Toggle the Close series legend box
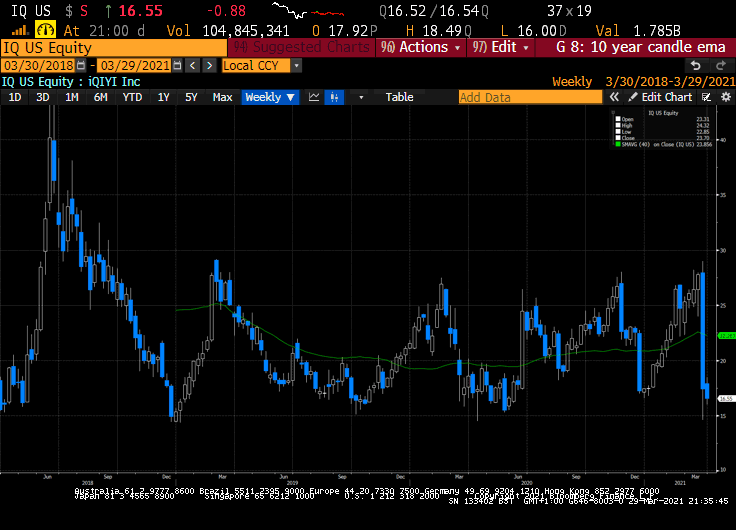 click(618, 138)
